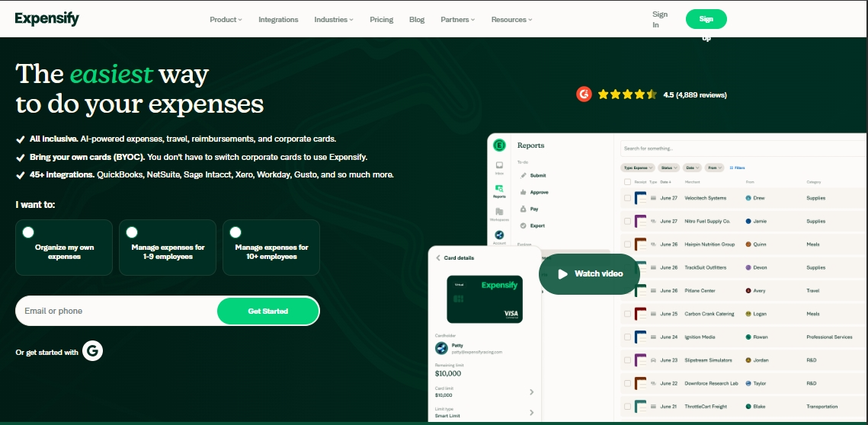Click the Submit pencil icon

click(x=523, y=175)
